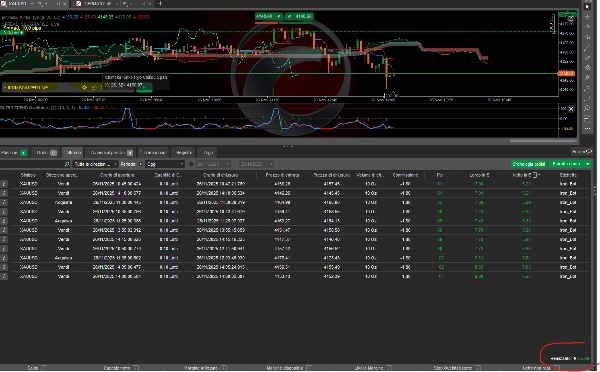This screenshot has height=372, width=600.
Task: Open the Orders tab
Action: [46, 153]
